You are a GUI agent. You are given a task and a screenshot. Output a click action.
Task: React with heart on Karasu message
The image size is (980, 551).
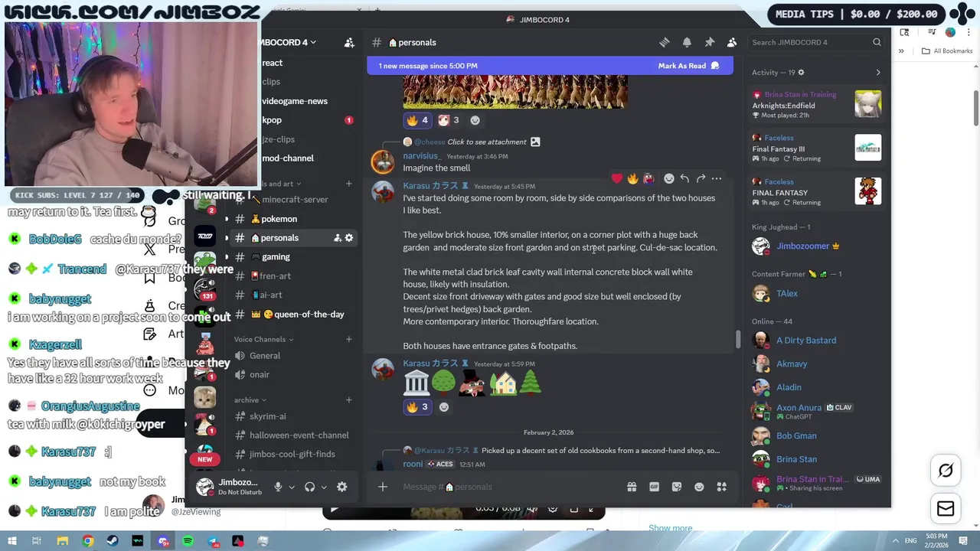617,178
